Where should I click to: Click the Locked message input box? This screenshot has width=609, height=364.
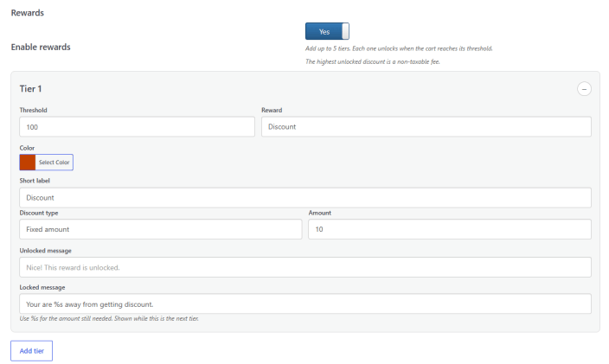pyautogui.click(x=305, y=303)
